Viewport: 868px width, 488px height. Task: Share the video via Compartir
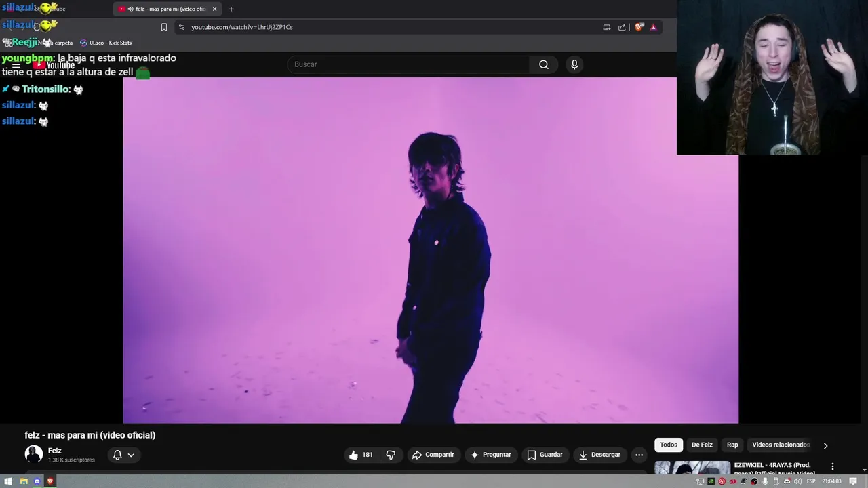point(433,455)
